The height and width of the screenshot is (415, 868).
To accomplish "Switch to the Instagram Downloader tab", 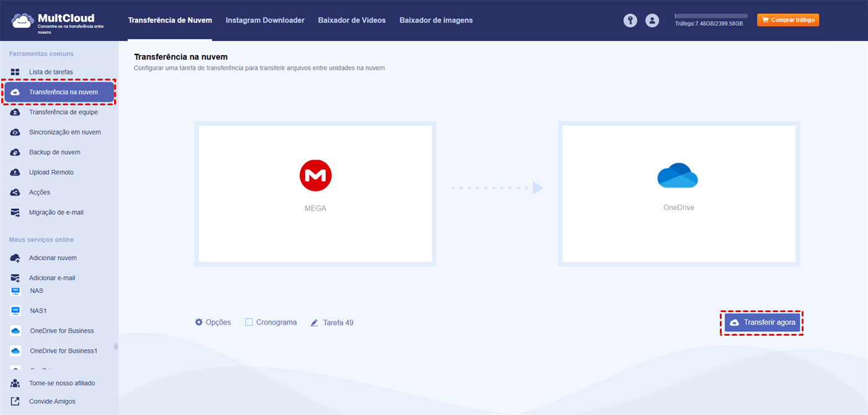I will point(265,20).
